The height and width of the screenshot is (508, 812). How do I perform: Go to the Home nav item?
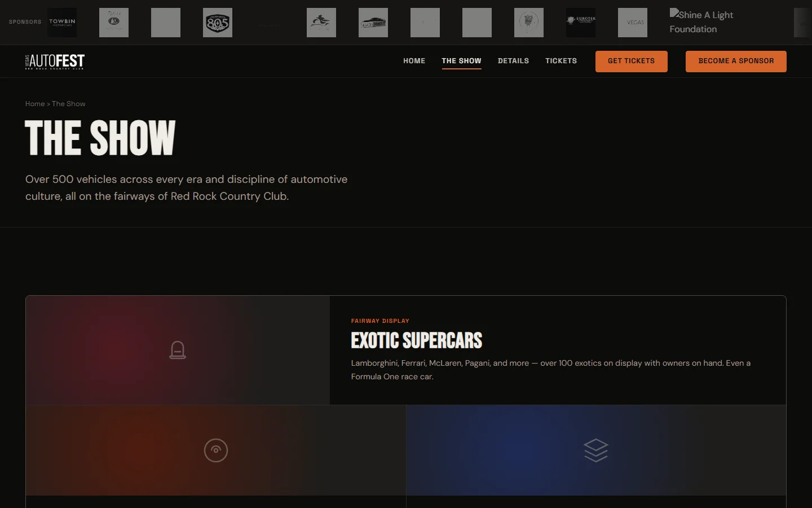coord(414,61)
